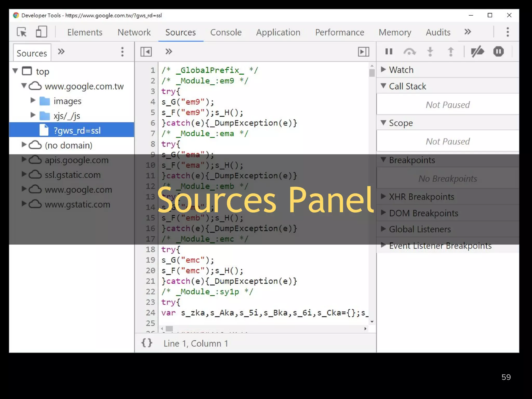Pause script execution button
Image resolution: width=532 pixels, height=399 pixels.
389,51
